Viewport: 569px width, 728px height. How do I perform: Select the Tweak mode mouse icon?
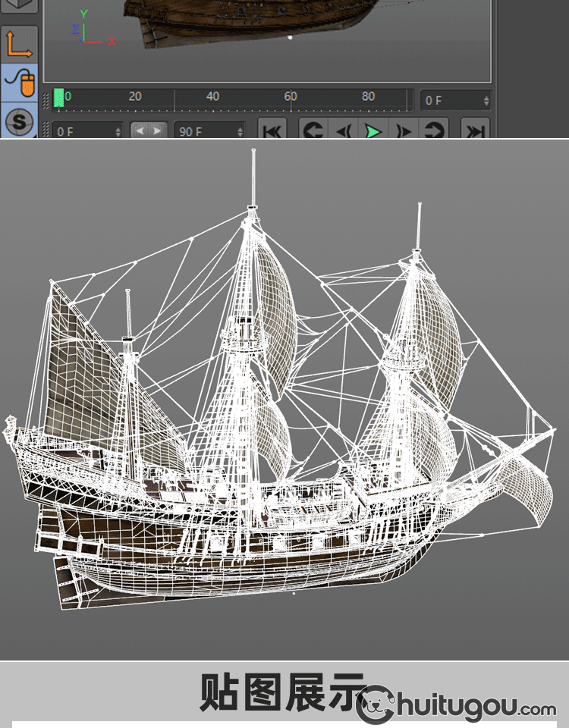pyautogui.click(x=20, y=83)
